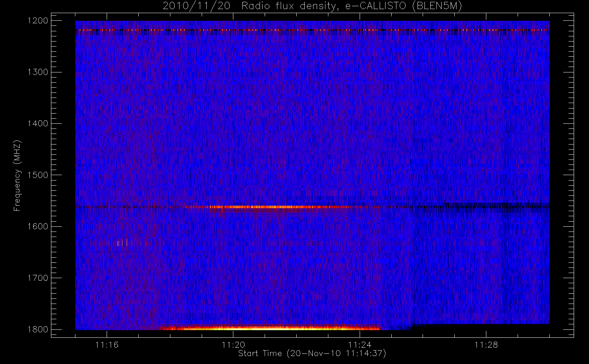This screenshot has height=364, width=589.
Task: Select the 1200 frequency tick label
Action: (x=38, y=21)
